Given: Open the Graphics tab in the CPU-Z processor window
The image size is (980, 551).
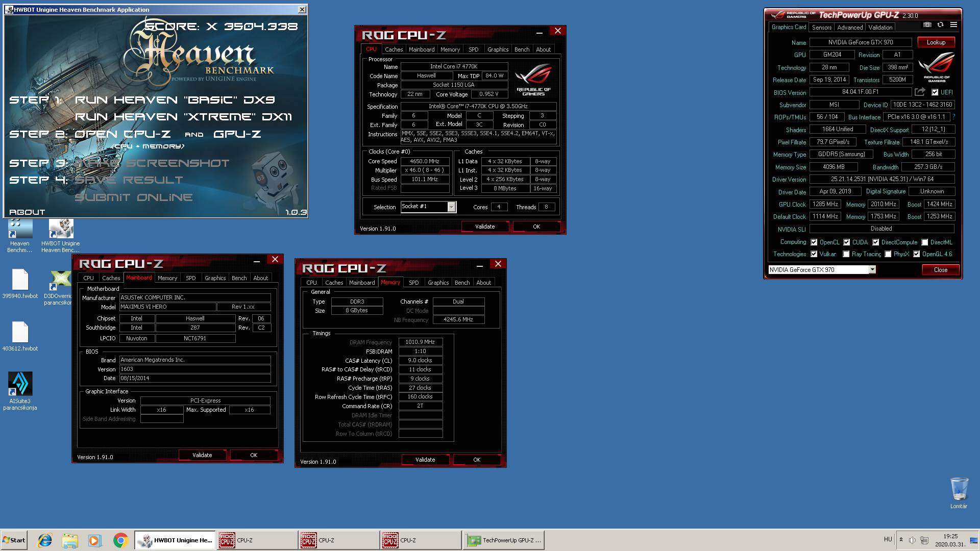Looking at the screenshot, I should (498, 49).
